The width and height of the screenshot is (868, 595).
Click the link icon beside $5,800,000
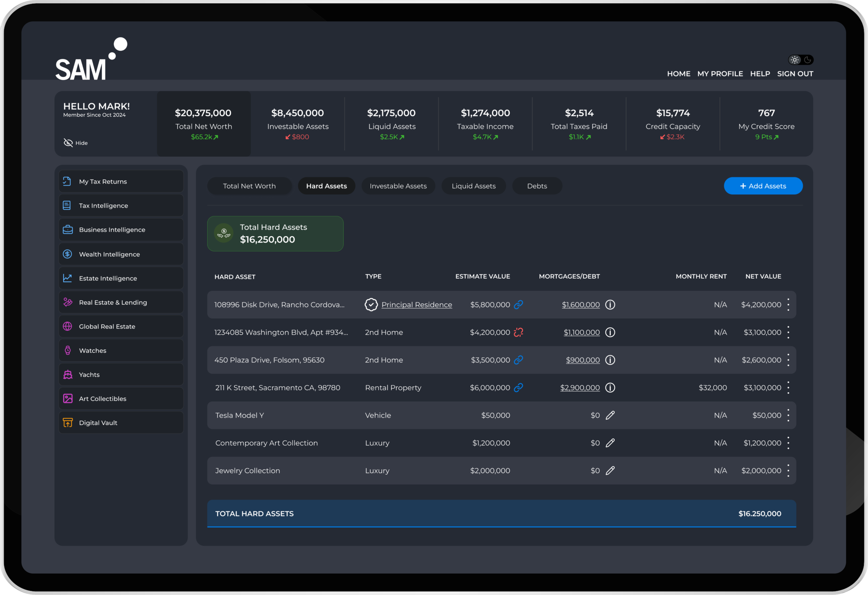click(518, 305)
